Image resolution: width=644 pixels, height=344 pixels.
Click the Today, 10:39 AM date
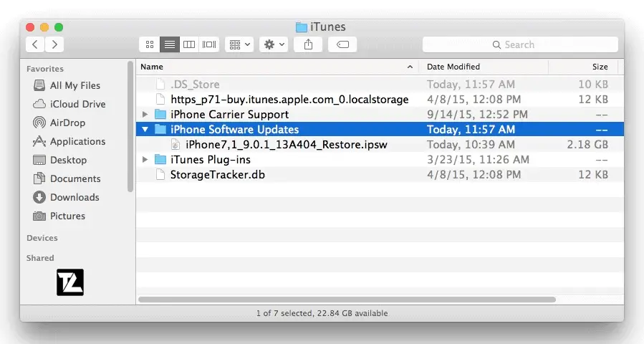[471, 145]
